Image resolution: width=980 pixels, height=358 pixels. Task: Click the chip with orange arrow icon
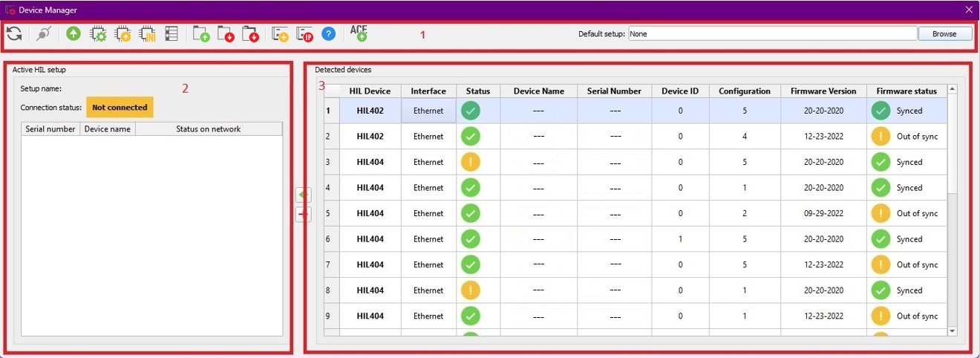click(122, 33)
